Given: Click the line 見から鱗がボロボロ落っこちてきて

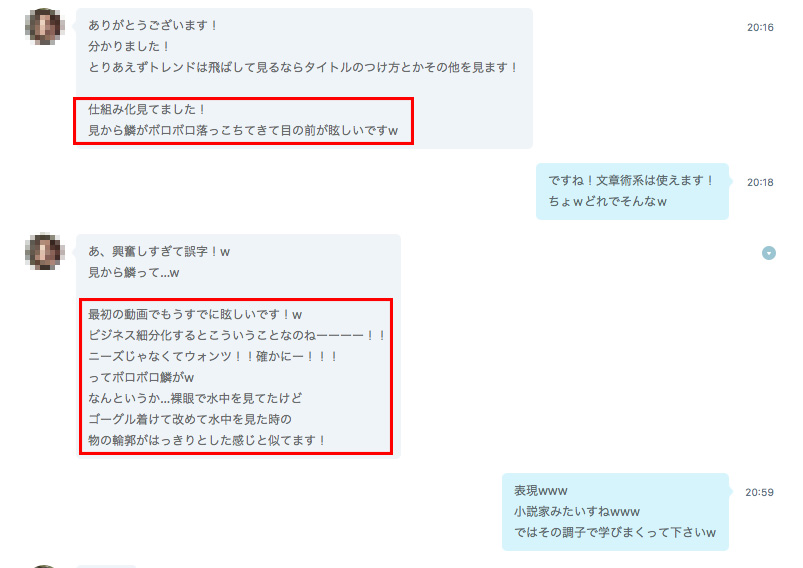Looking at the screenshot, I should point(243,130).
